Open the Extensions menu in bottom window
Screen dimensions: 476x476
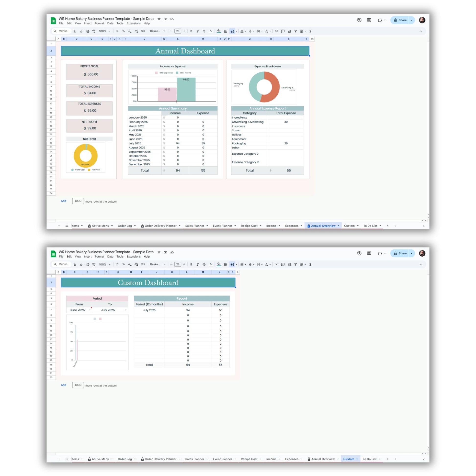tap(133, 257)
